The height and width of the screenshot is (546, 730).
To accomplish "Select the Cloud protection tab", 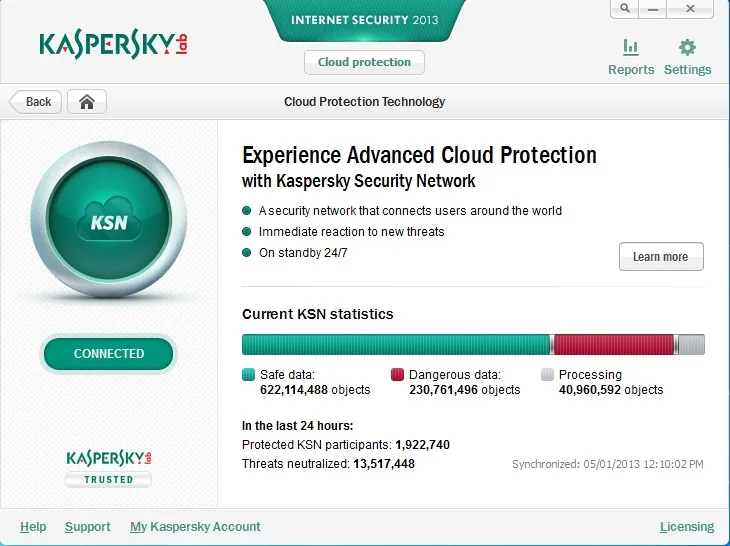I will point(364,62).
